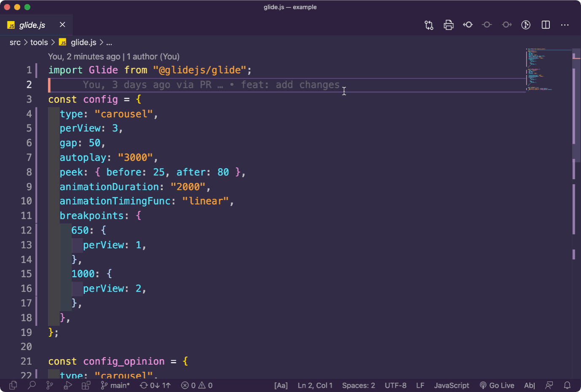The height and width of the screenshot is (392, 581).
Task: Click the breadcrumb ellipsis symbol entry
Action: [x=109, y=42]
